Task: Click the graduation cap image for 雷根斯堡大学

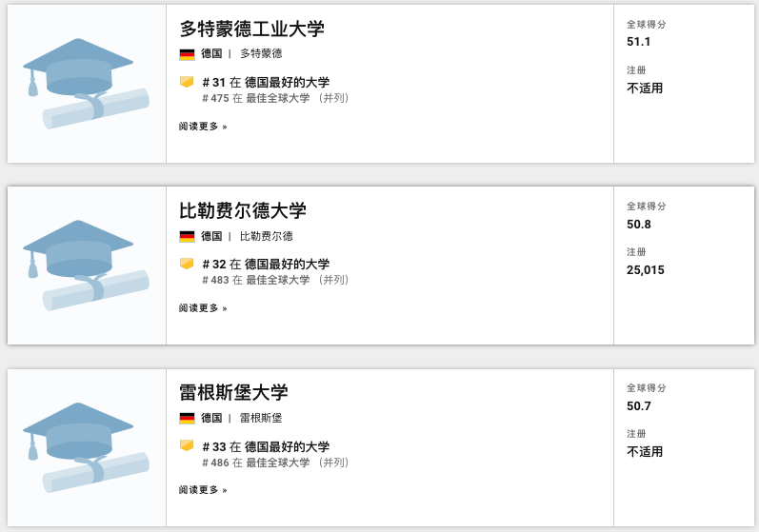Action: click(86, 447)
